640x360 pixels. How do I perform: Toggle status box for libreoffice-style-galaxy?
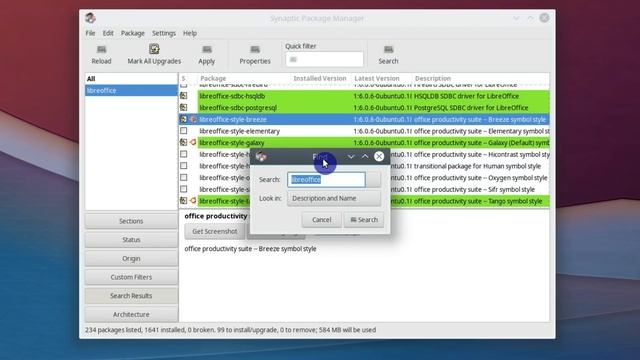(x=184, y=142)
